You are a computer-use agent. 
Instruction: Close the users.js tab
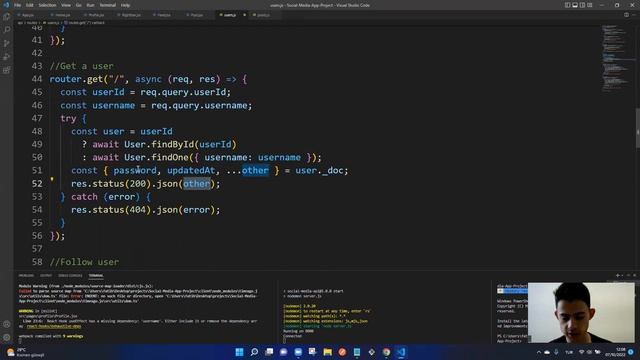[244, 15]
